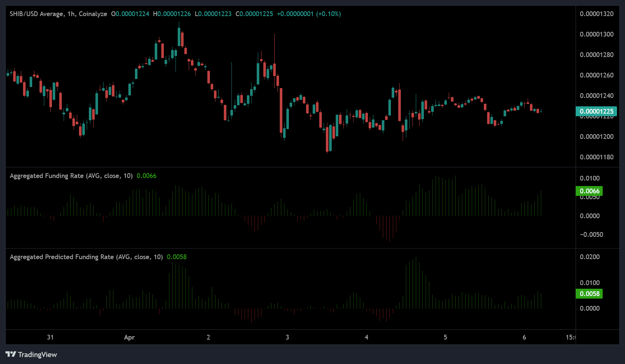This screenshot has height=364, width=625.
Task: Click the Apr date label on time axis
Action: click(129, 337)
